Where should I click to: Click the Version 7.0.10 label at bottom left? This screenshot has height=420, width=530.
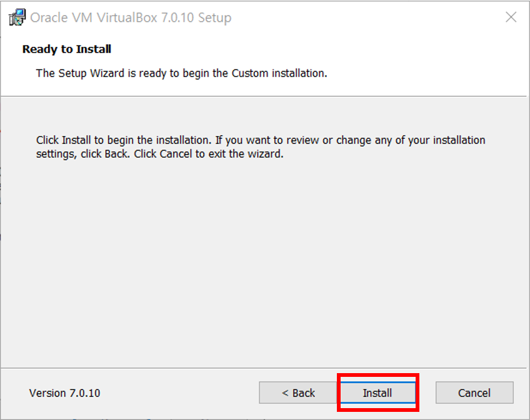[64, 393]
